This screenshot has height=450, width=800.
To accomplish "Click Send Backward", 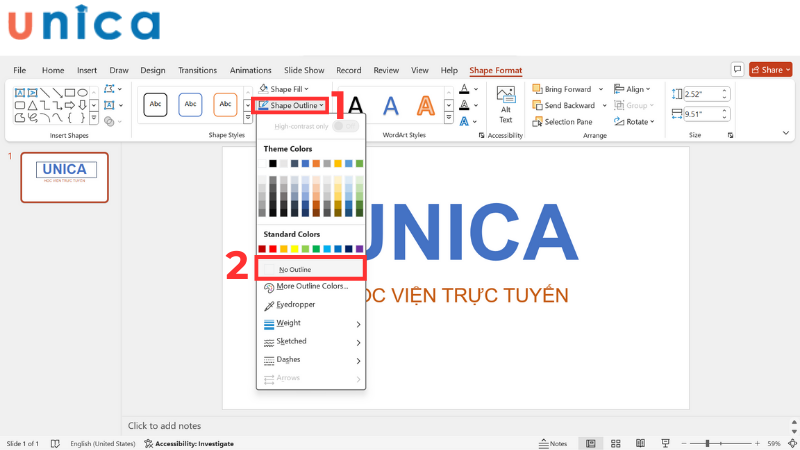I will [x=564, y=105].
